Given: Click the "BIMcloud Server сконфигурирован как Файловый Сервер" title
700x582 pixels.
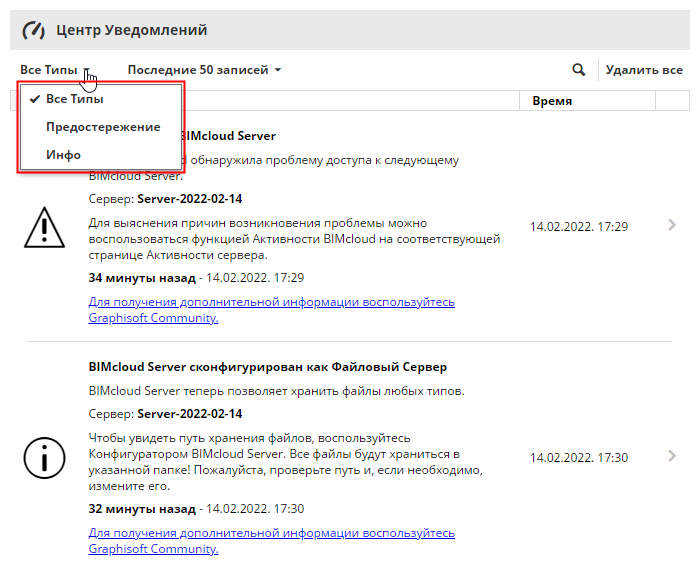Looking at the screenshot, I should [267, 367].
